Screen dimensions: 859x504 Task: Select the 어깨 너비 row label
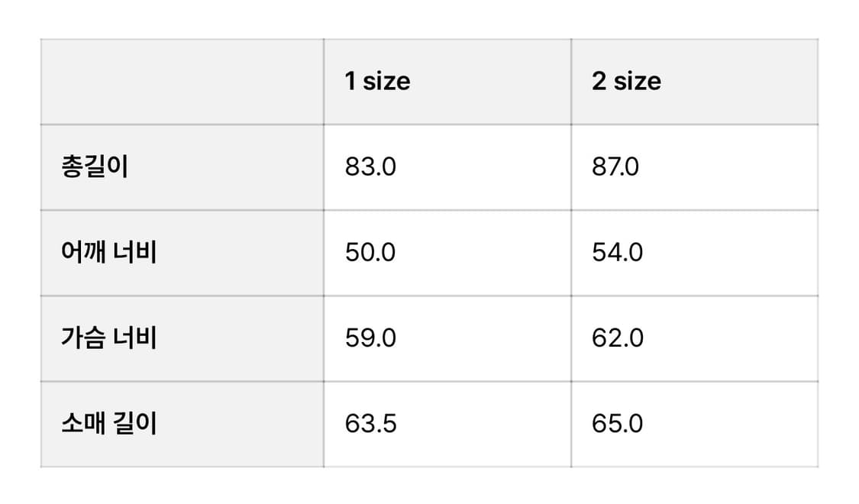click(109, 252)
